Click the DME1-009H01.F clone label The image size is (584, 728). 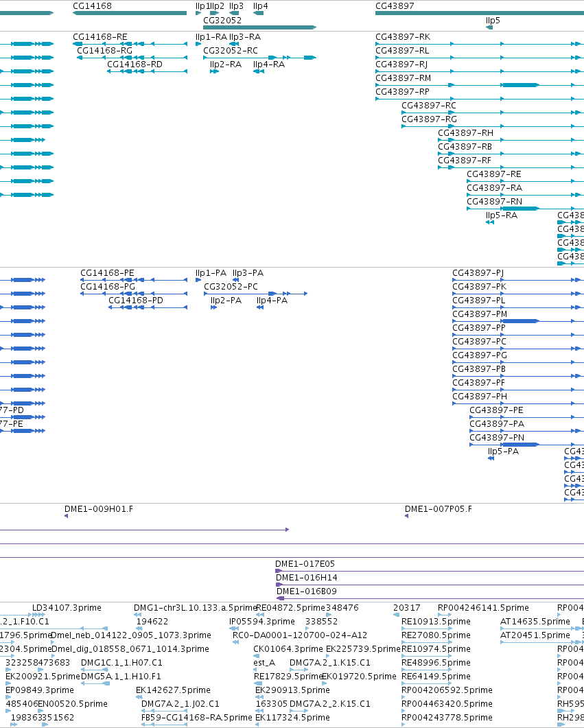click(x=98, y=509)
